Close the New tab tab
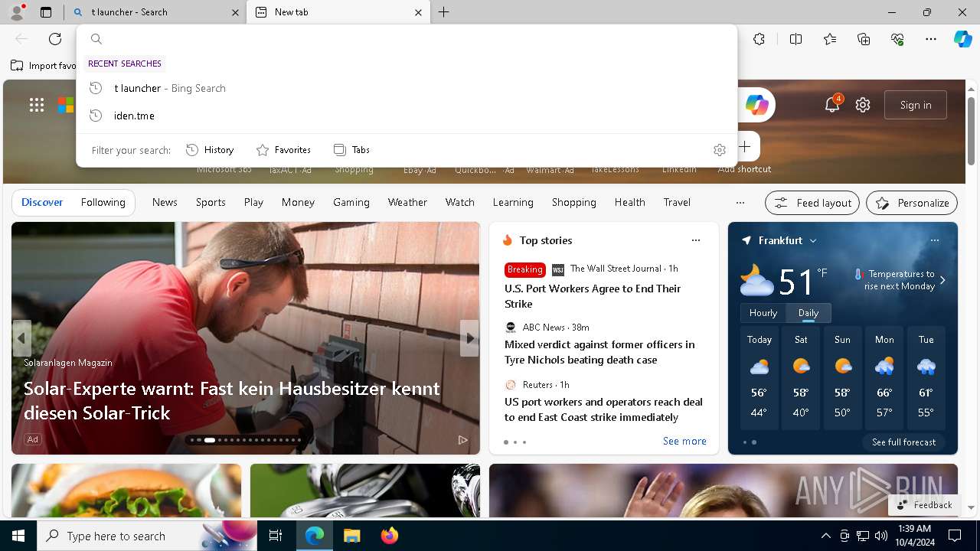The height and width of the screenshot is (551, 980). pyautogui.click(x=418, y=12)
